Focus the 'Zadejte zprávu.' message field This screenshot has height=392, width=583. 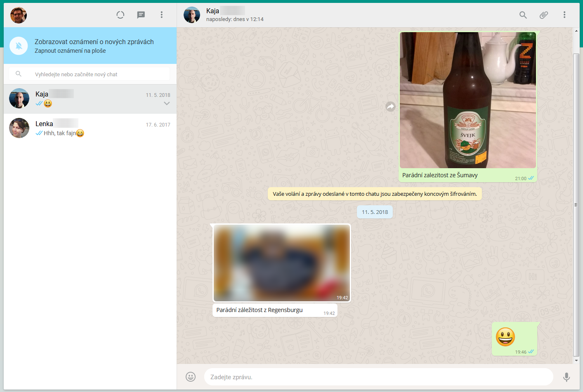click(378, 377)
